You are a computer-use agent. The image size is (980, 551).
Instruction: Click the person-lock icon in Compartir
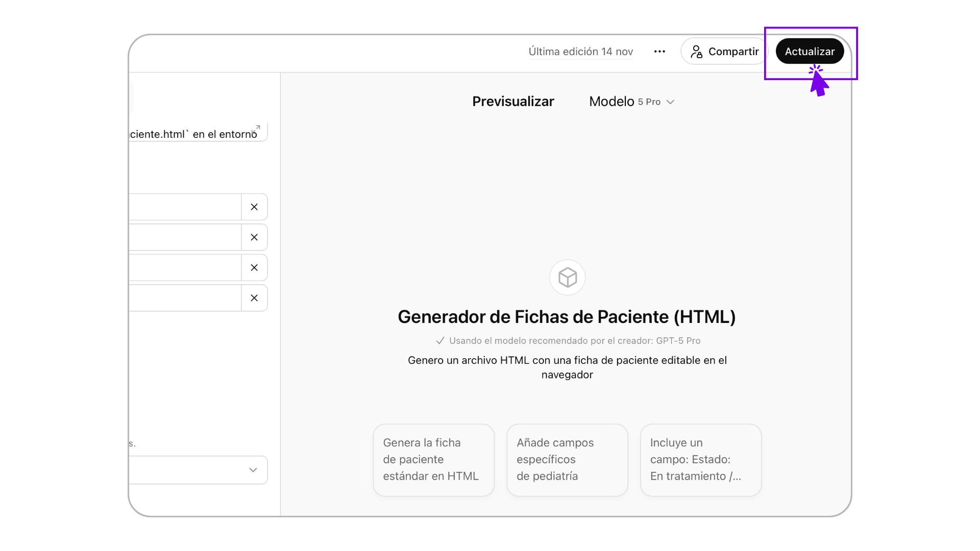coord(696,52)
